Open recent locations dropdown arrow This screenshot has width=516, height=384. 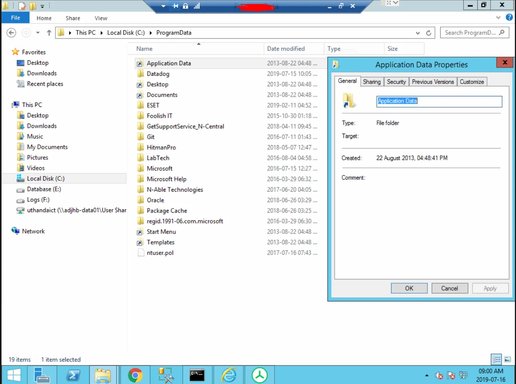(38, 33)
